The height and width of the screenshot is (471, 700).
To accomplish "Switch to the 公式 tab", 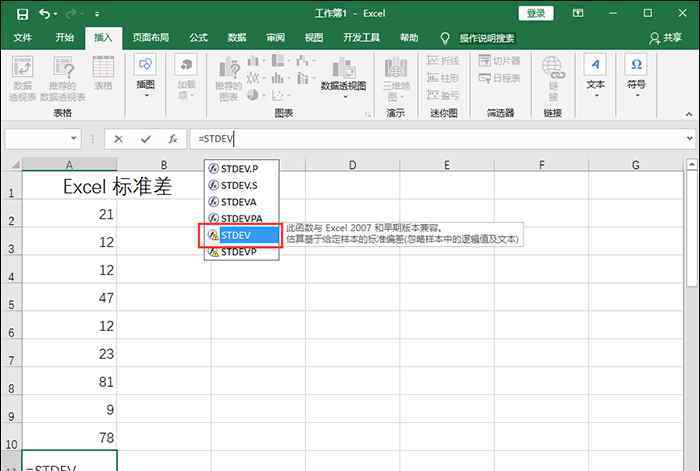I will (x=199, y=38).
